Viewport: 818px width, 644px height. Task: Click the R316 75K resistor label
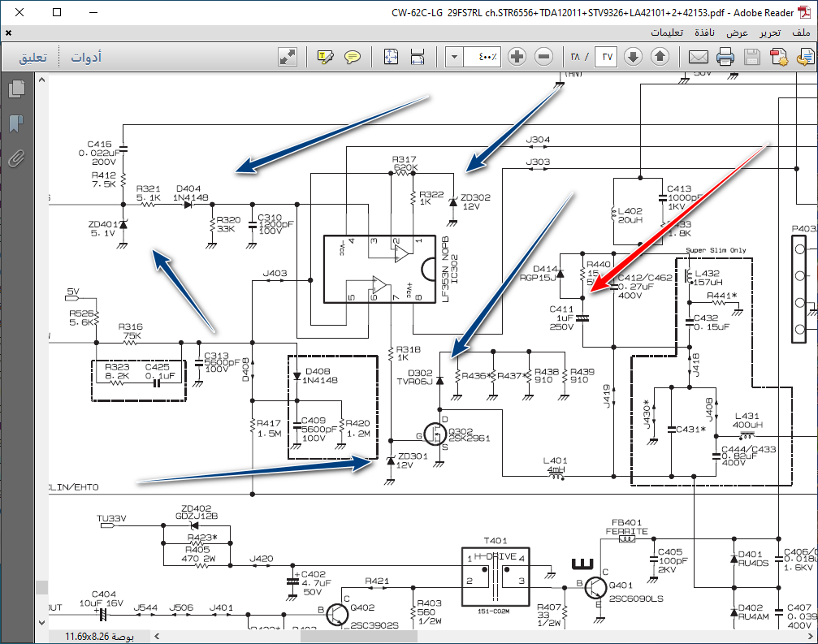(x=131, y=331)
